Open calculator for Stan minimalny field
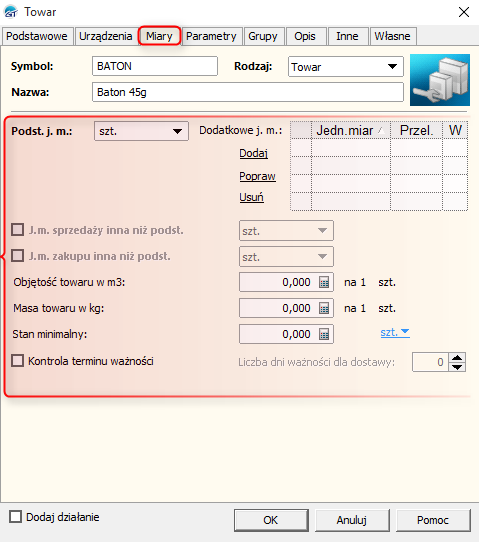 point(324,334)
